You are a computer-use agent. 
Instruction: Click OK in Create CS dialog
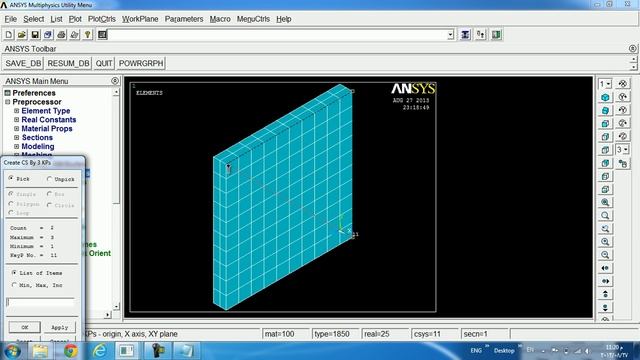pos(24,327)
